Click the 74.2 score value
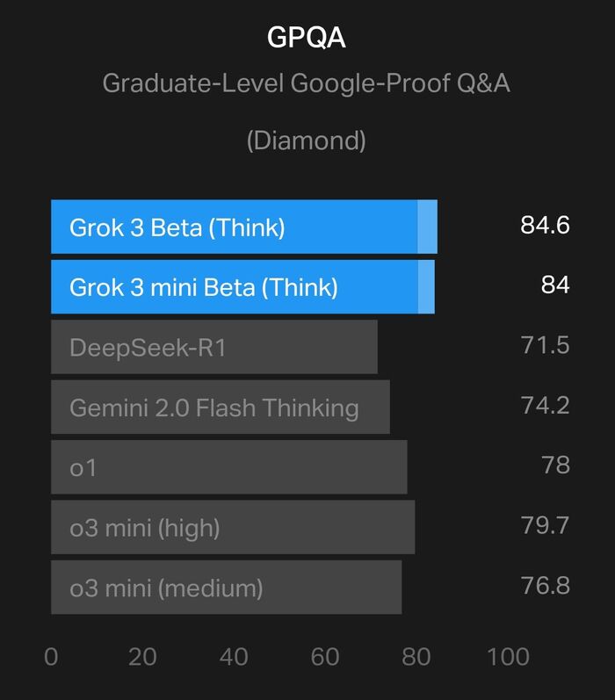 [545, 405]
